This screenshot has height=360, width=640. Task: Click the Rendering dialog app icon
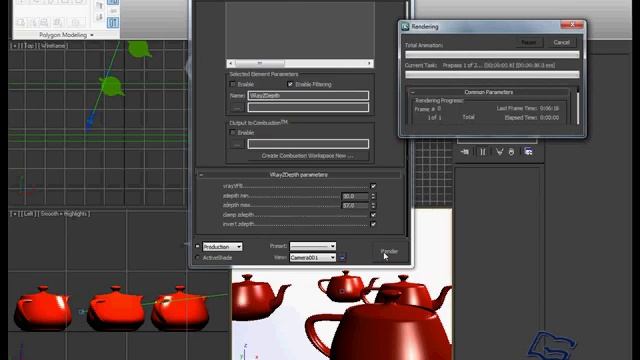[405, 27]
